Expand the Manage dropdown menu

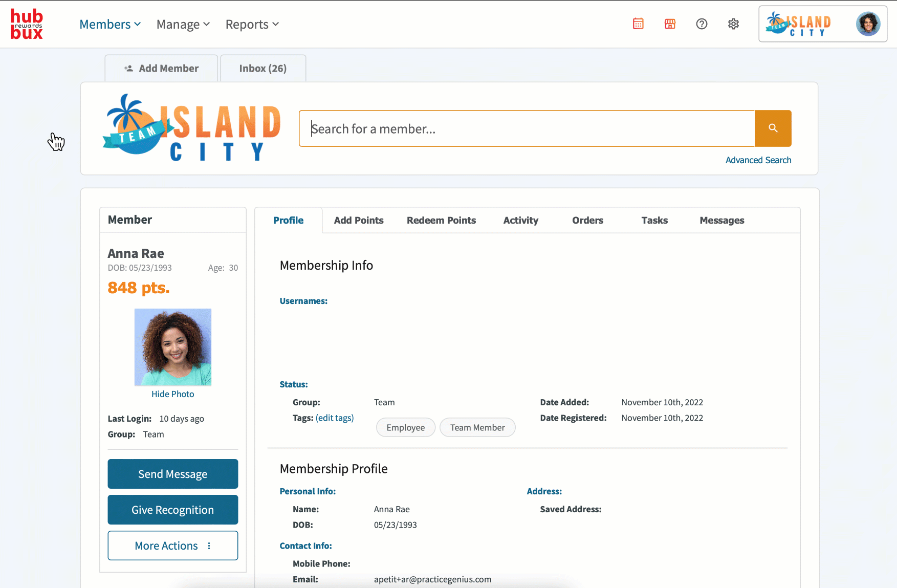point(183,25)
